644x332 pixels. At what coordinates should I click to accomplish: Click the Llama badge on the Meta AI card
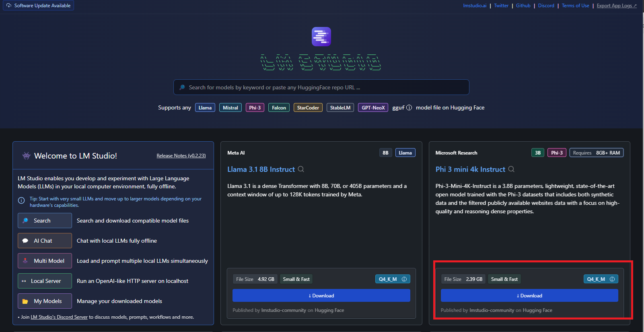click(x=405, y=153)
